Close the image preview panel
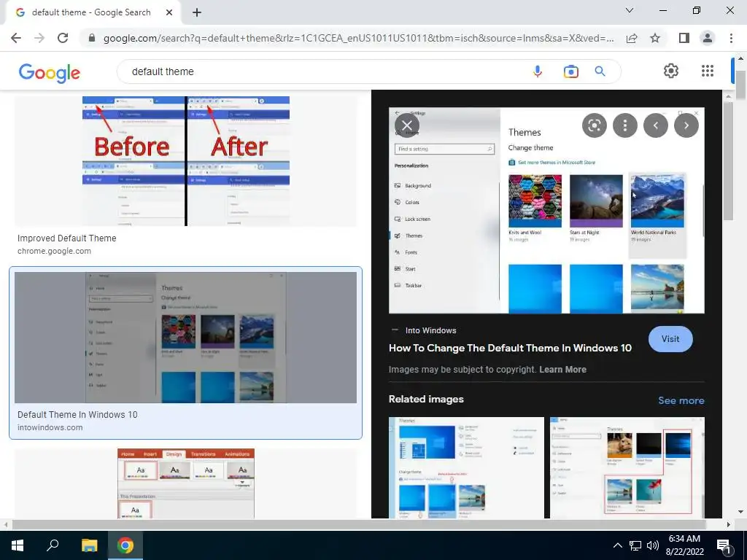Image resolution: width=747 pixels, height=560 pixels. tap(407, 125)
